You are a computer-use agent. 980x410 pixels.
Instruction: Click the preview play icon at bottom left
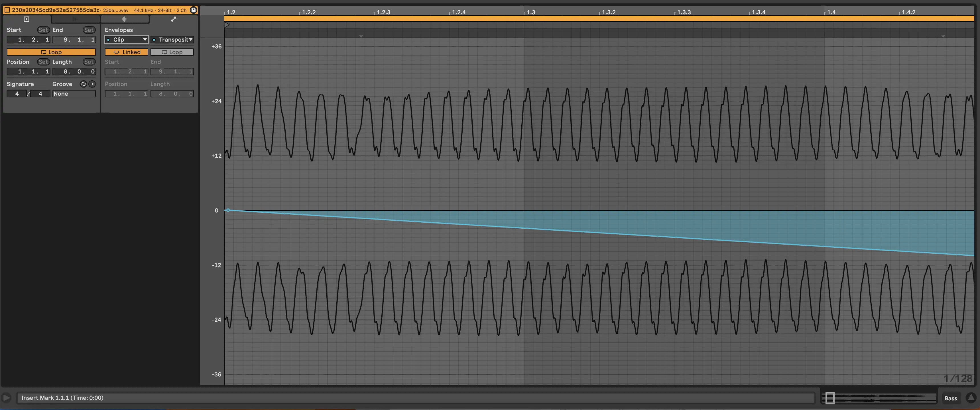click(6, 398)
